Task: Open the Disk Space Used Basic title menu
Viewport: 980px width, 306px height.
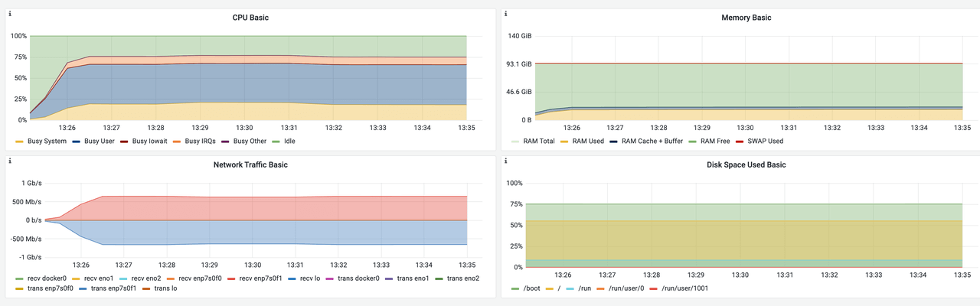Action: 746,164
